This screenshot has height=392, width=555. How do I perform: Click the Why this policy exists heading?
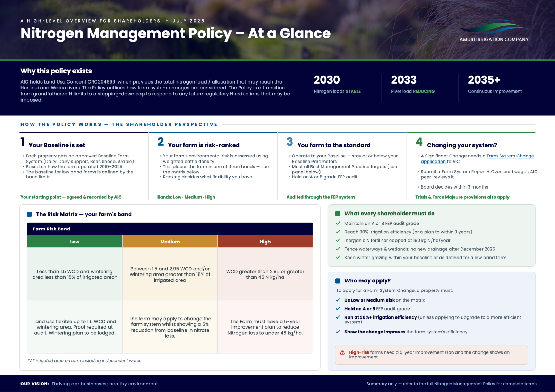pos(56,71)
